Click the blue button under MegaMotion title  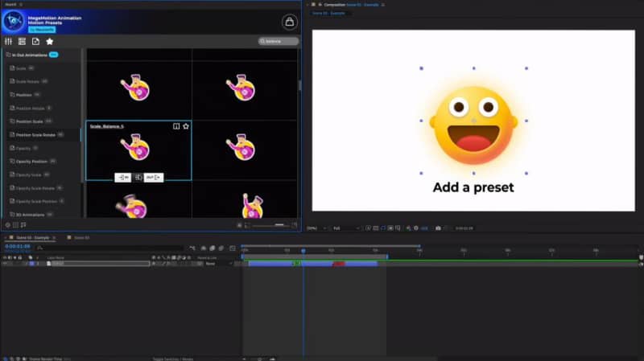pos(42,30)
